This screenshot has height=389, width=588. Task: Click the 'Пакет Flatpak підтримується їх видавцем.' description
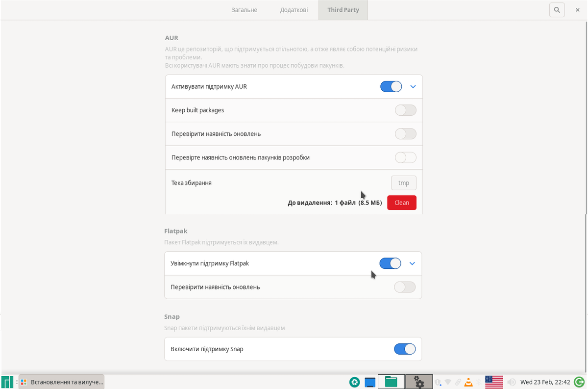(221, 242)
